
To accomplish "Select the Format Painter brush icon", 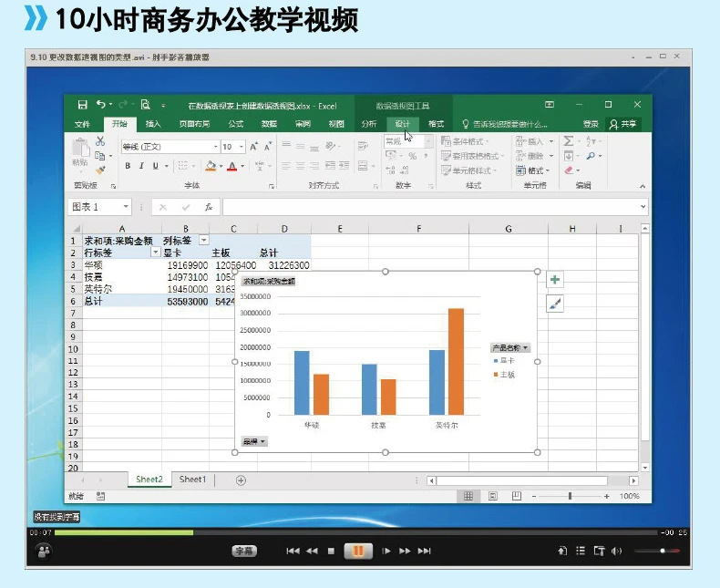I will pyautogui.click(x=100, y=170).
